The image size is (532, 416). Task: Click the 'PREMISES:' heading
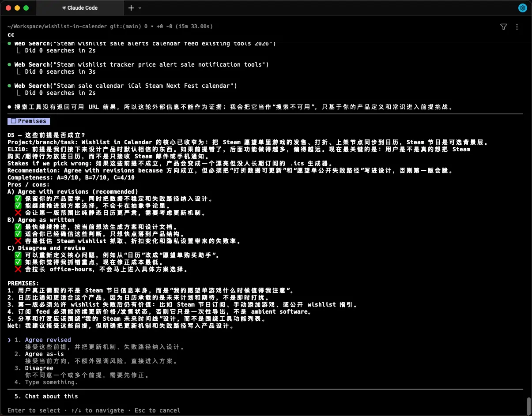point(23,283)
